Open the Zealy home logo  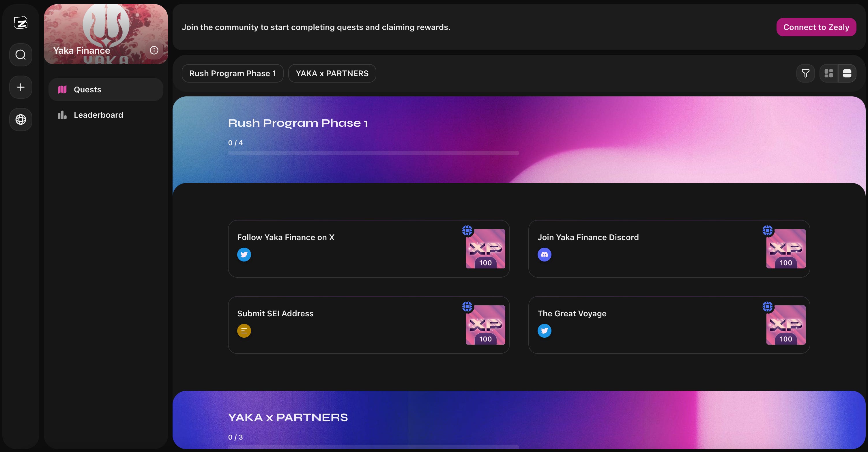[20, 23]
